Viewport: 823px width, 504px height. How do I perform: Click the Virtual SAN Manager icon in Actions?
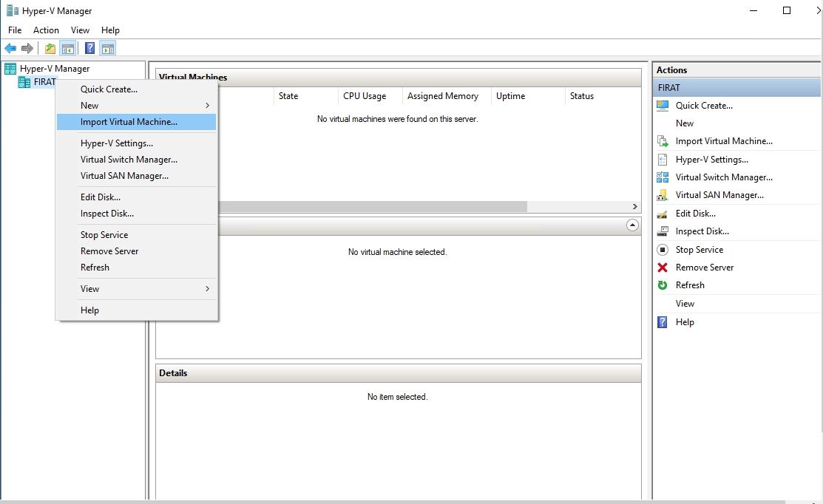pyautogui.click(x=663, y=195)
